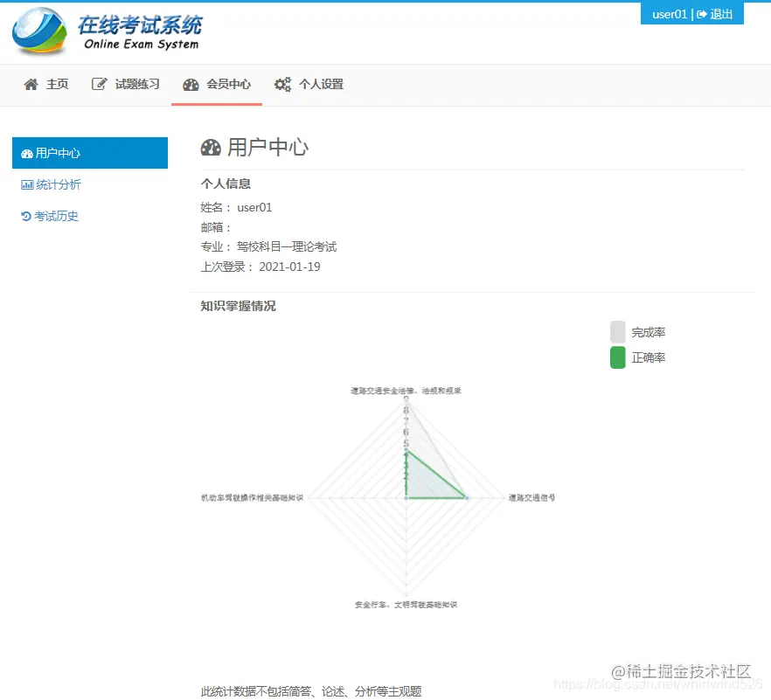Click radar axis label 安全行车、文明驾驶基础知识

[406, 605]
